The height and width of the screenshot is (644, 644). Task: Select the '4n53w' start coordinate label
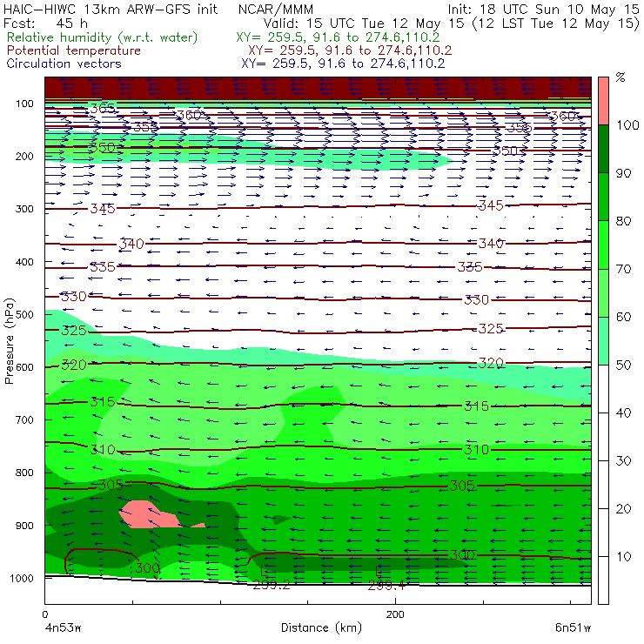click(x=63, y=628)
